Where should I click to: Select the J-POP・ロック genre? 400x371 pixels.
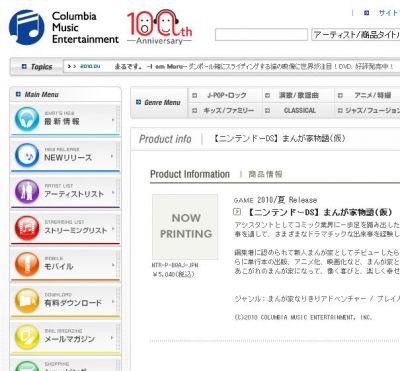(x=227, y=95)
